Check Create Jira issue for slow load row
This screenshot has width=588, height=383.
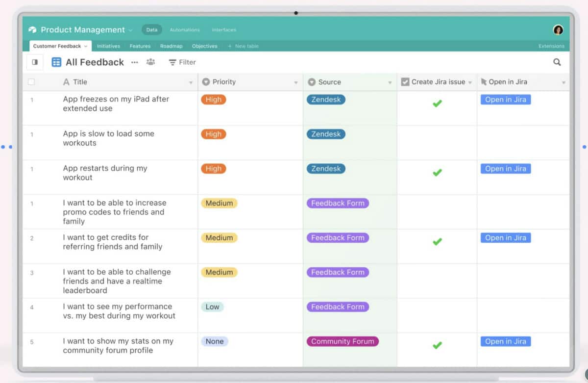pos(437,138)
